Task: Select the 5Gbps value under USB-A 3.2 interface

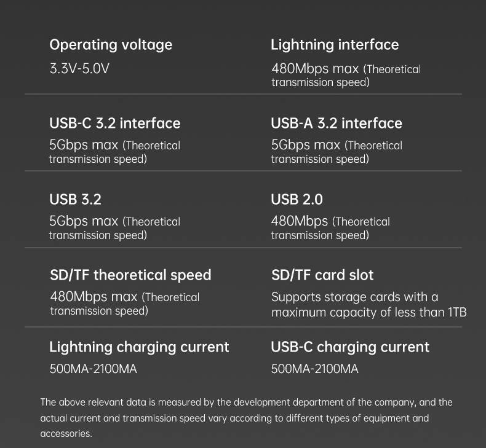Action: 306,146
